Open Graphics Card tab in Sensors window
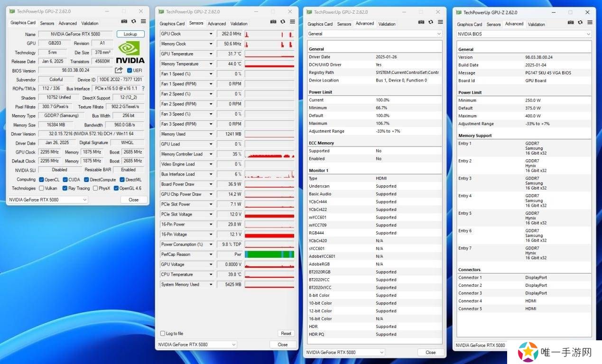Screen dimensions: 602x364 pyautogui.click(x=172, y=24)
